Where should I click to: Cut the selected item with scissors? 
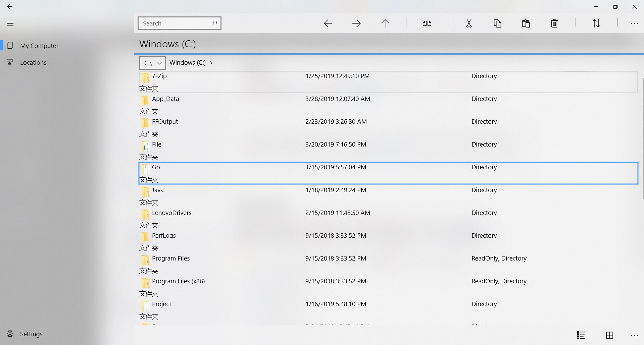[x=469, y=23]
